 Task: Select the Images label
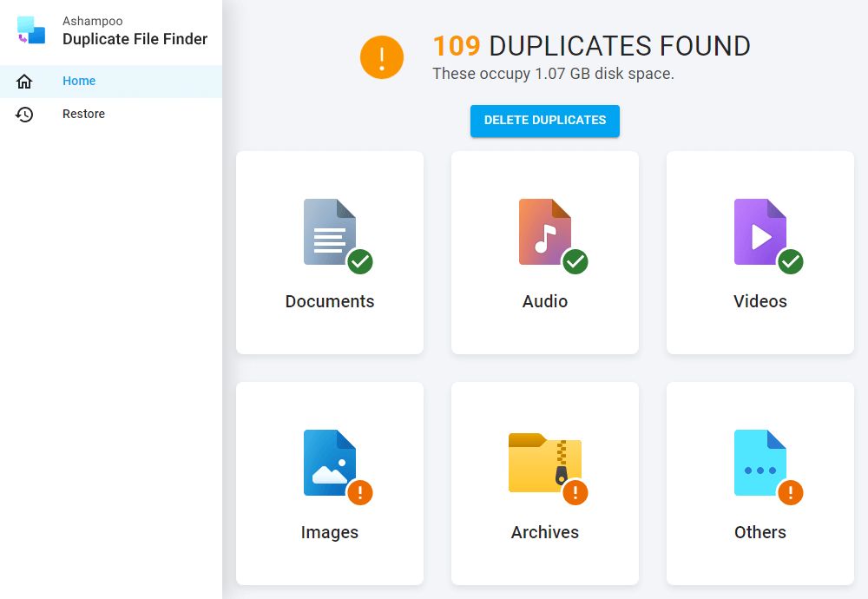(330, 532)
